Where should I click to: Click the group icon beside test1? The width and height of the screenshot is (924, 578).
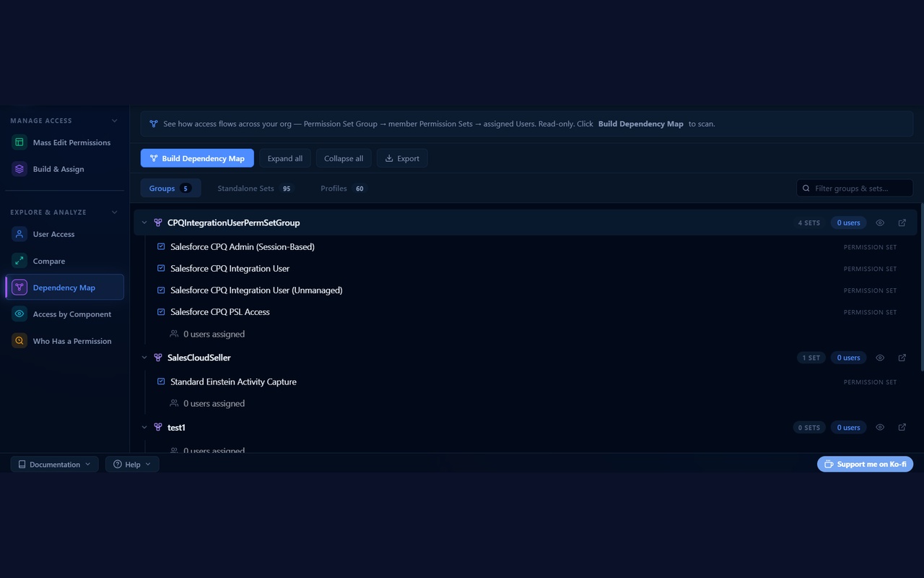coord(158,428)
